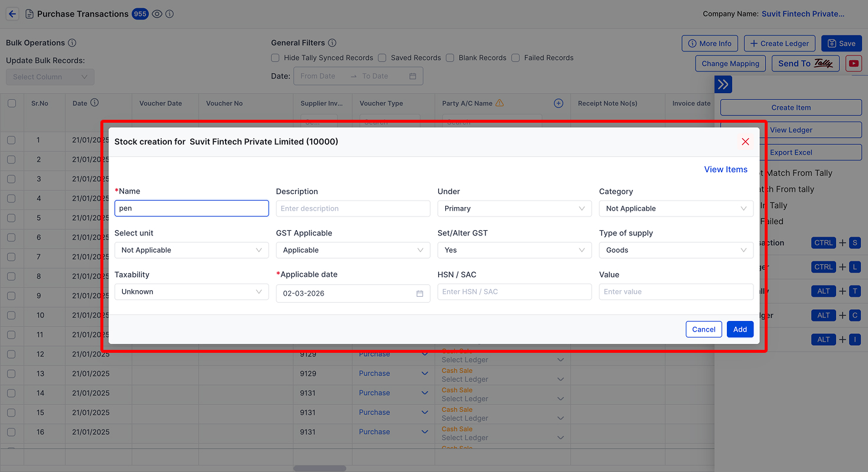Open the Select unit dropdown
This screenshot has height=472, width=868.
pyautogui.click(x=191, y=250)
